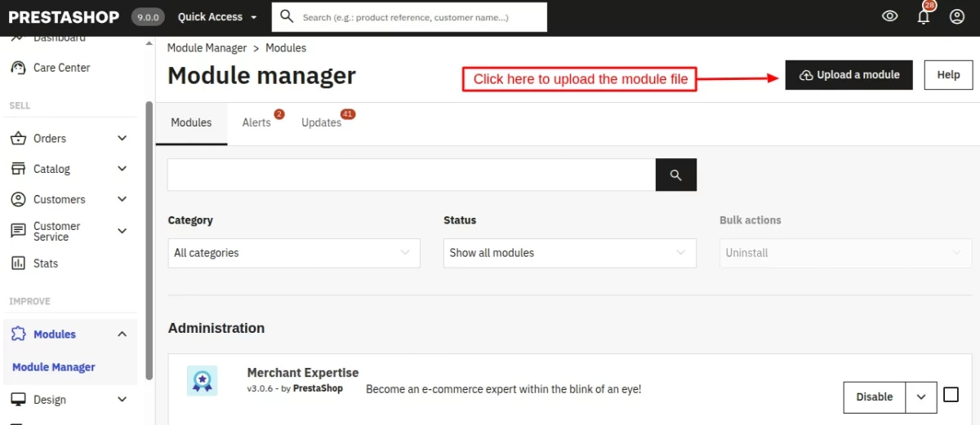
Task: Open the notifications bell icon
Action: click(924, 17)
